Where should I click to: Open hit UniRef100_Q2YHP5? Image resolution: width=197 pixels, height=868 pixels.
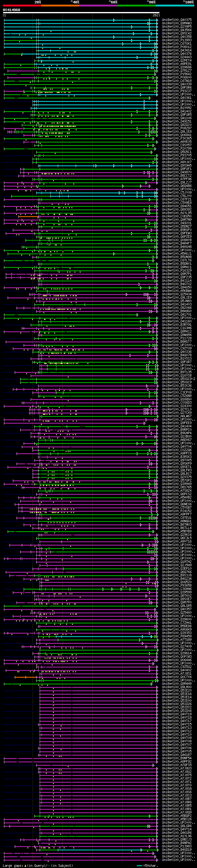177,26
